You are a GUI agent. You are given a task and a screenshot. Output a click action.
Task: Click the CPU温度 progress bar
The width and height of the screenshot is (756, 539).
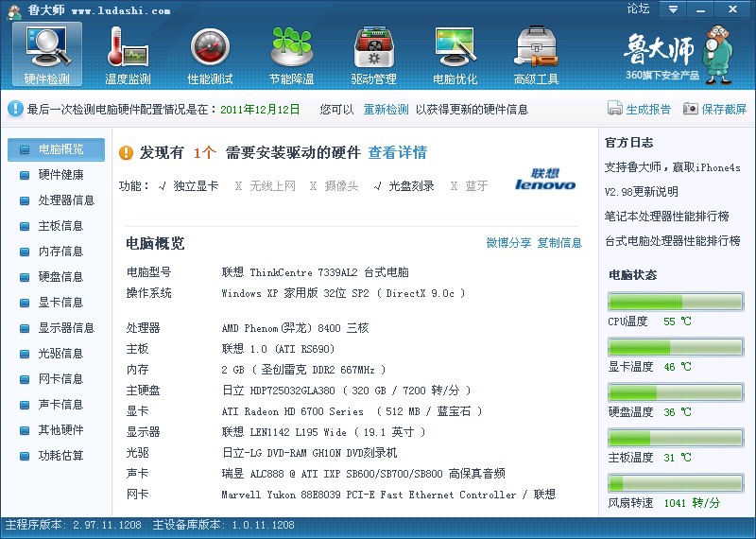[x=676, y=302]
